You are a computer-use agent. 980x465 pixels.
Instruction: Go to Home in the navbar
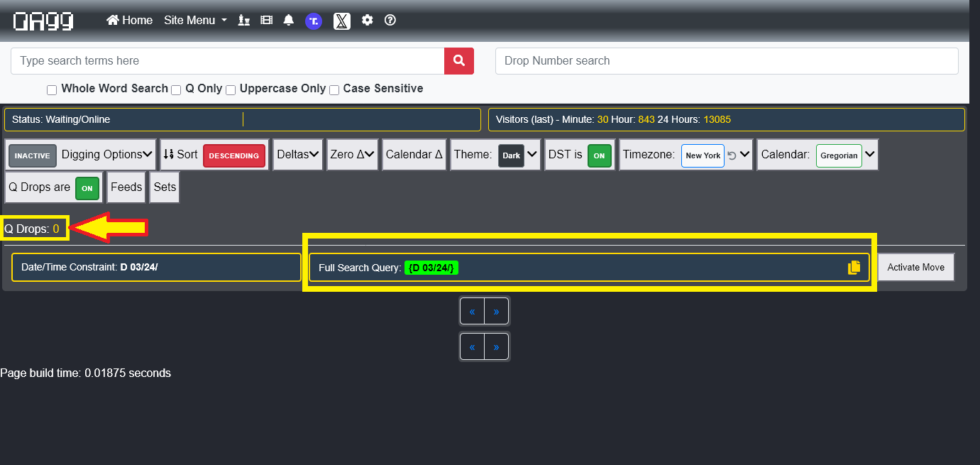click(130, 21)
